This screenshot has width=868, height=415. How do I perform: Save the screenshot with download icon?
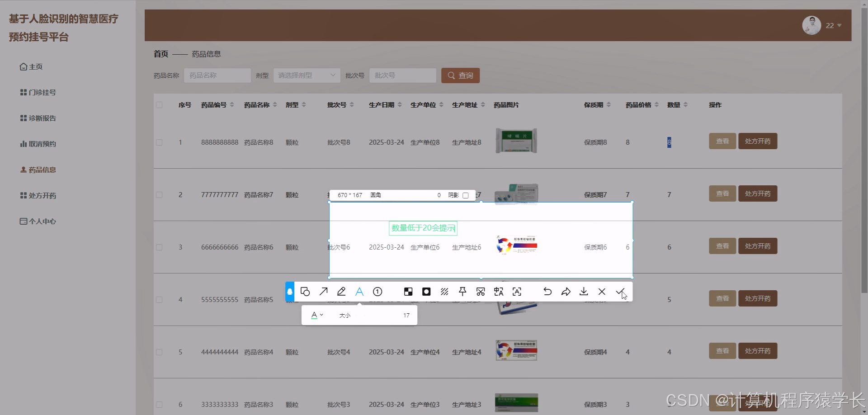pos(584,292)
